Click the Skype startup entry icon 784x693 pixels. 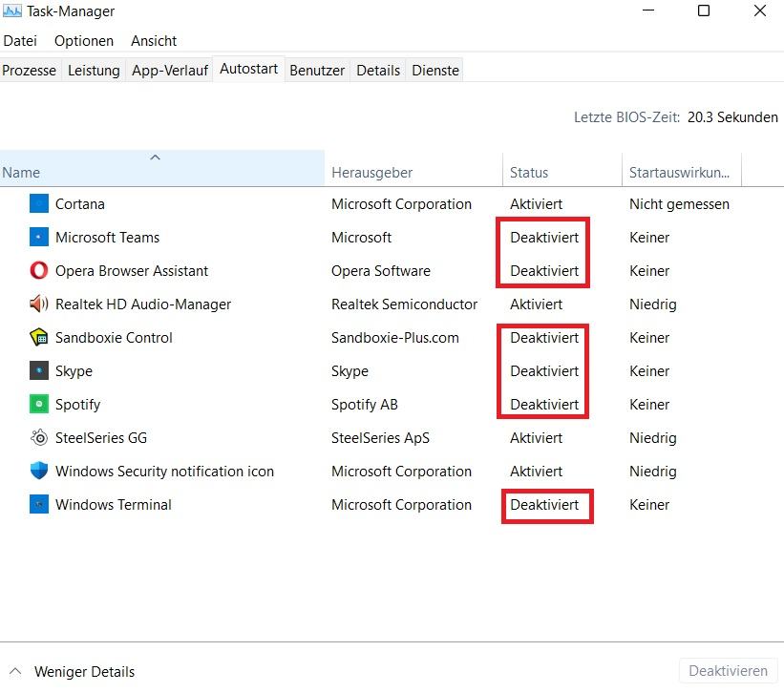point(39,370)
